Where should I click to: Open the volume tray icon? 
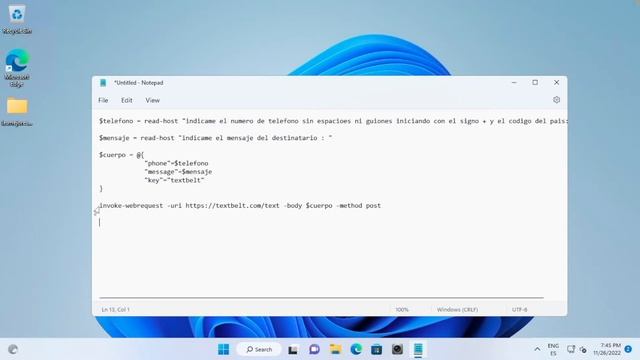pyautogui.click(x=583, y=350)
